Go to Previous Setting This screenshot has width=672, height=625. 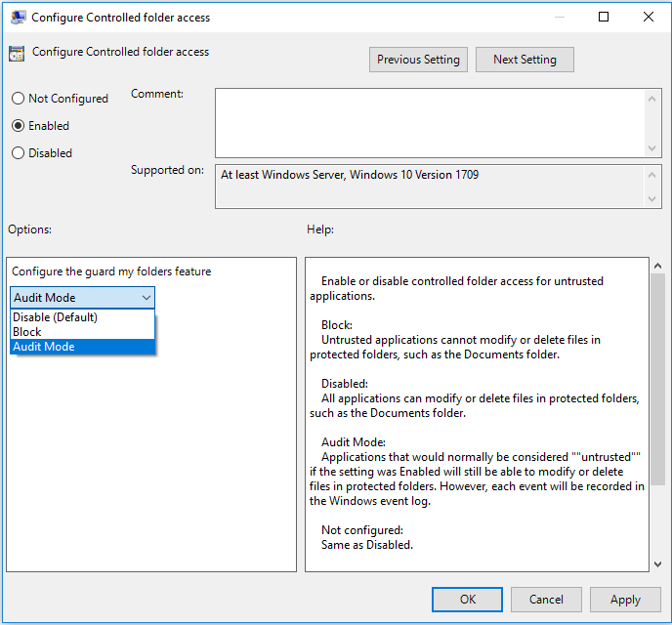click(418, 60)
